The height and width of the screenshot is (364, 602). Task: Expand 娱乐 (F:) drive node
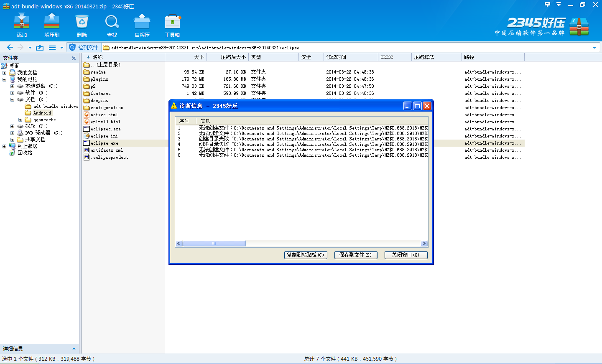pos(12,126)
